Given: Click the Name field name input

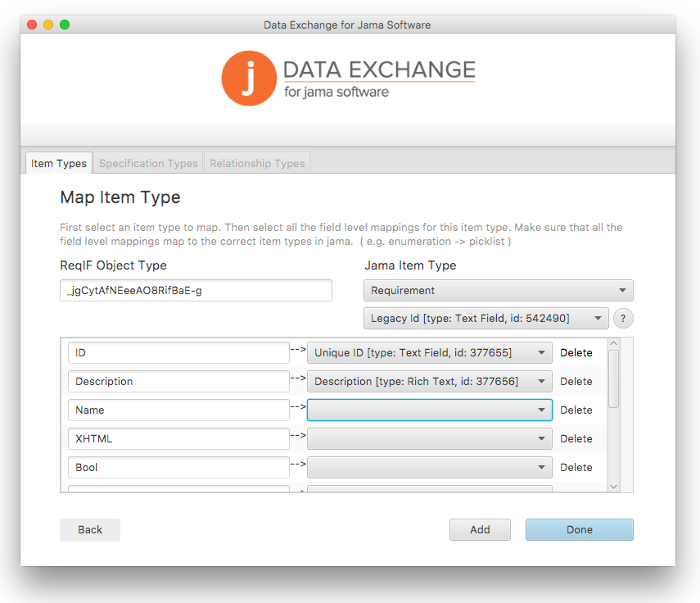Looking at the screenshot, I should [x=178, y=410].
